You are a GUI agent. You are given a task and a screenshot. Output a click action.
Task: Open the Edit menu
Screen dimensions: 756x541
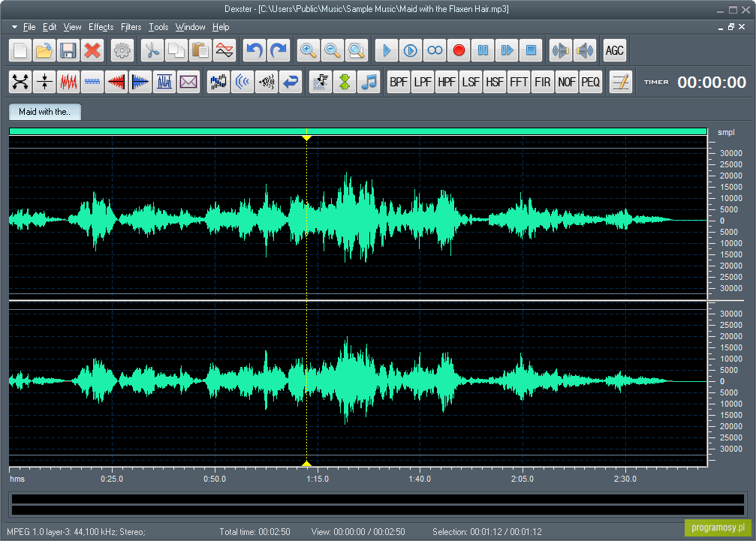(50, 27)
